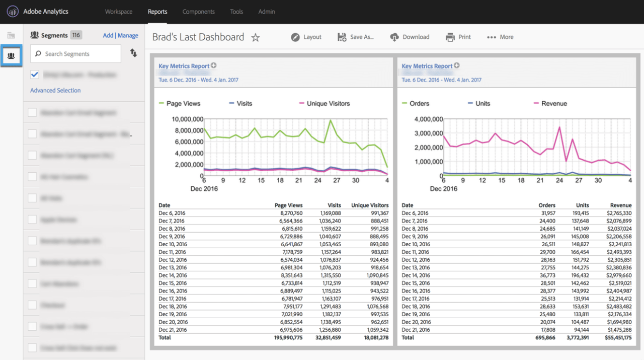Open settings on the left Key Metrics Report

point(213,65)
